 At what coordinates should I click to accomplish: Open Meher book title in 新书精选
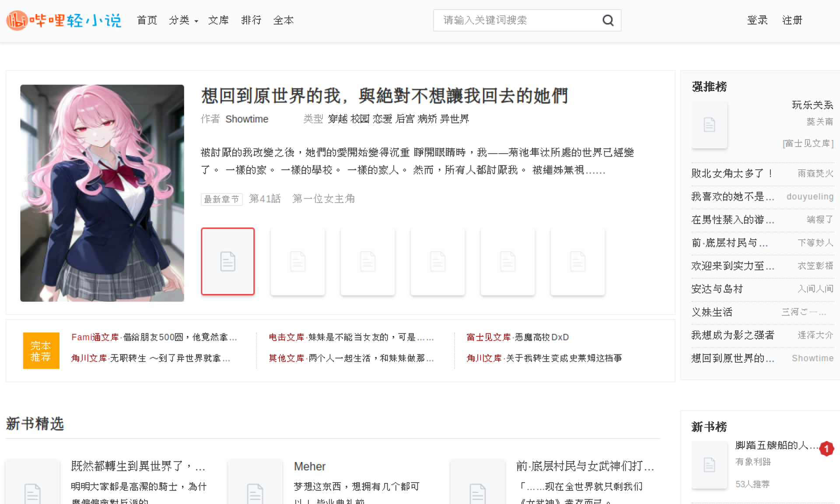[310, 466]
